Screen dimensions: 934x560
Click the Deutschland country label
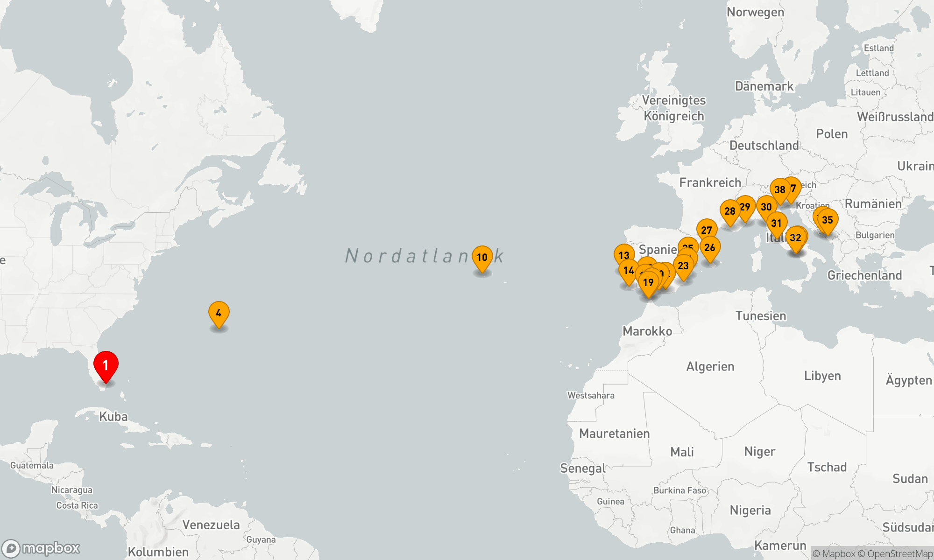pos(764,146)
